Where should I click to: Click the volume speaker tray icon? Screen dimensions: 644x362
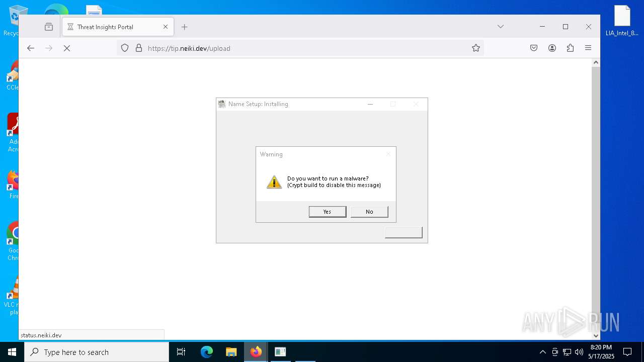click(579, 352)
